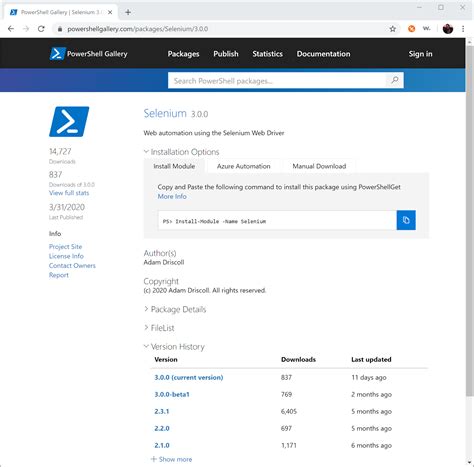This screenshot has width=474, height=467.
Task: Open the Documentation menu item
Action: point(323,54)
